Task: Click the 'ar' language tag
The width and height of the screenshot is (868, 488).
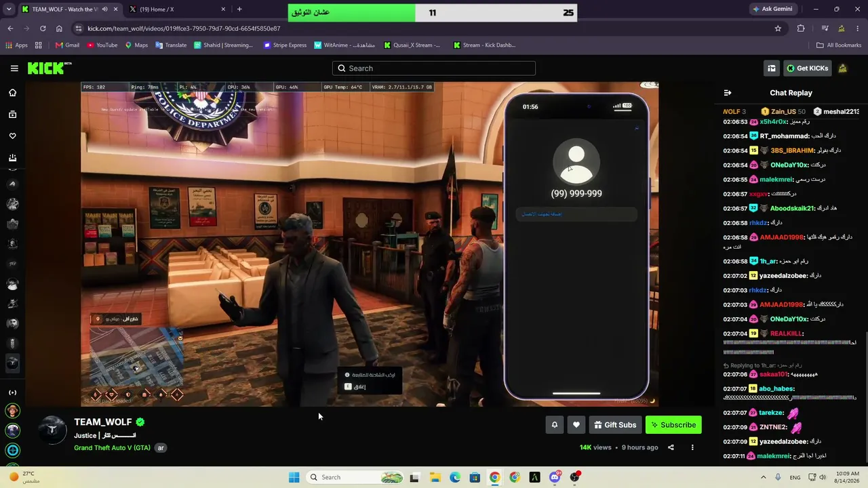Action: 161,448
